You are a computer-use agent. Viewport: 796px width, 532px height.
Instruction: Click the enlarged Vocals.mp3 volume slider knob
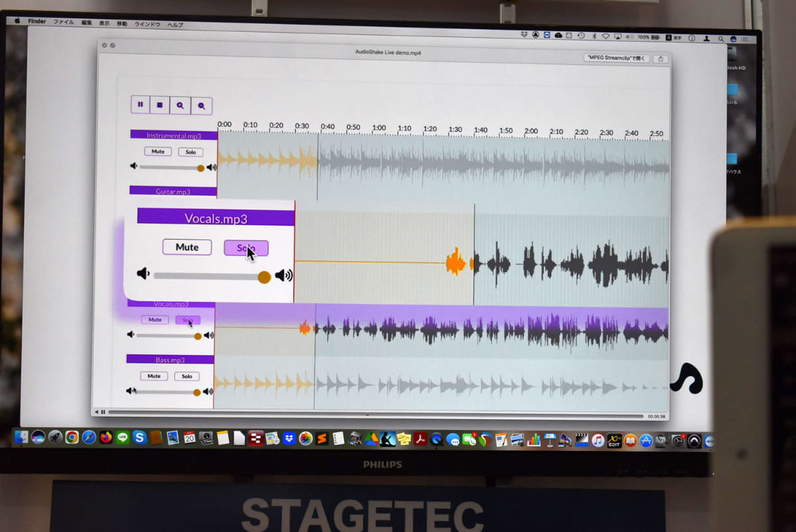[x=264, y=277]
